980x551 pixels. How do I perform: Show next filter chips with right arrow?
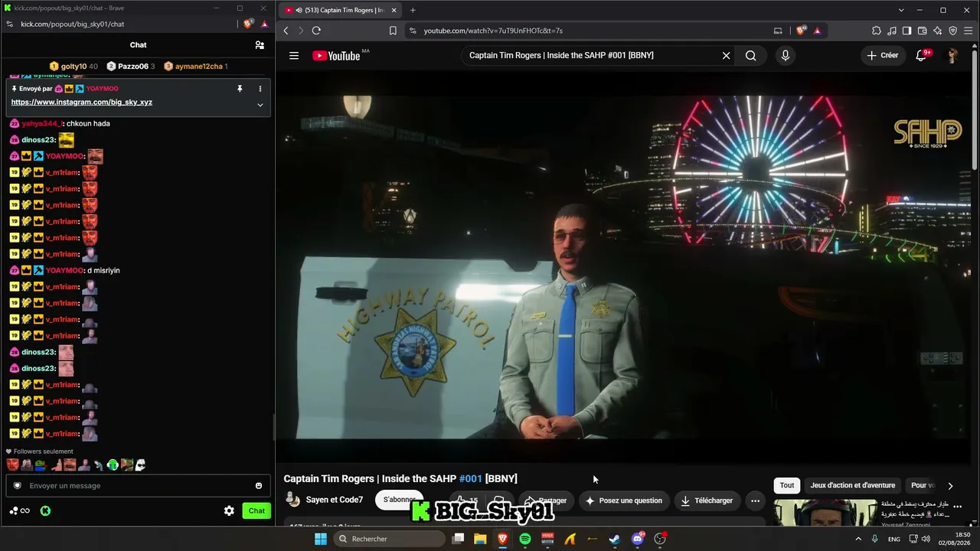point(950,485)
